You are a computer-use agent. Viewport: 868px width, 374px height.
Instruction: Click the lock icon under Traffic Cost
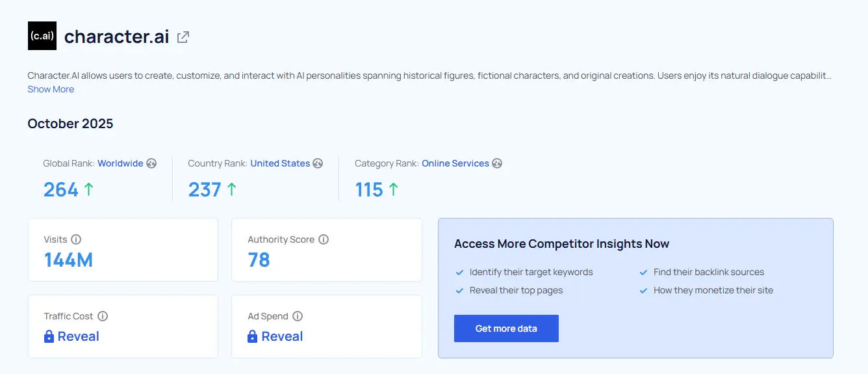49,336
